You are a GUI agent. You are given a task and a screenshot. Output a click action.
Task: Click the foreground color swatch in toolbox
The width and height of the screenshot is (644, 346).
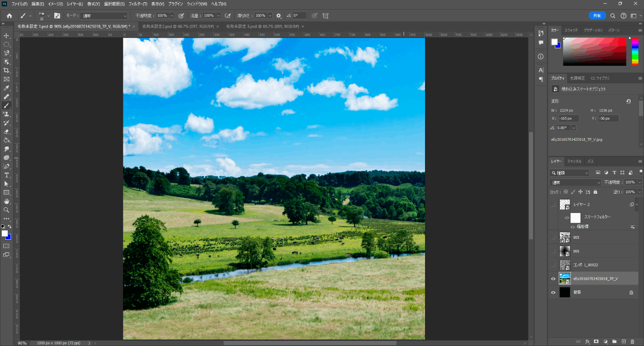5,233
